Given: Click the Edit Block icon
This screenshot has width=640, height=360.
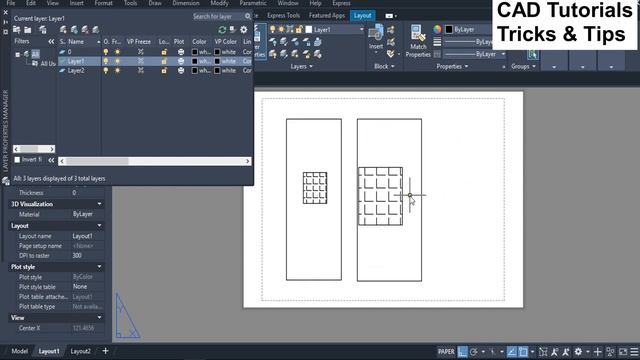Looking at the screenshot, I should pyautogui.click(x=391, y=42).
